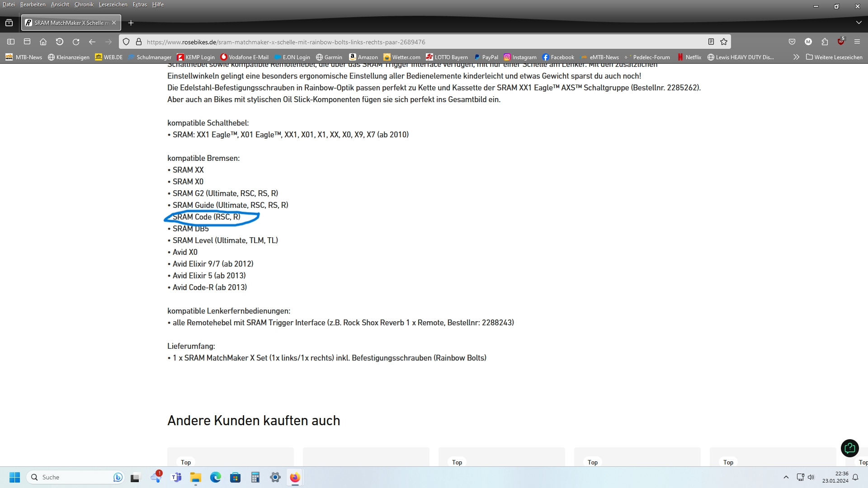This screenshot has height=488, width=868.
Task: Open PayPal bookmark
Action: point(486,57)
